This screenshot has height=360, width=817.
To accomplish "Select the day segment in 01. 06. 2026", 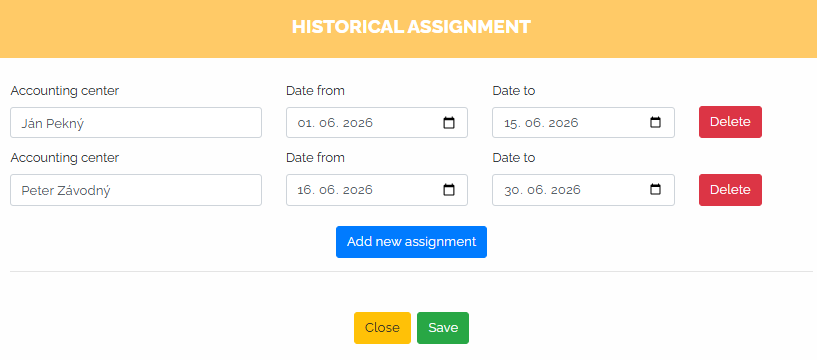I will pos(304,123).
